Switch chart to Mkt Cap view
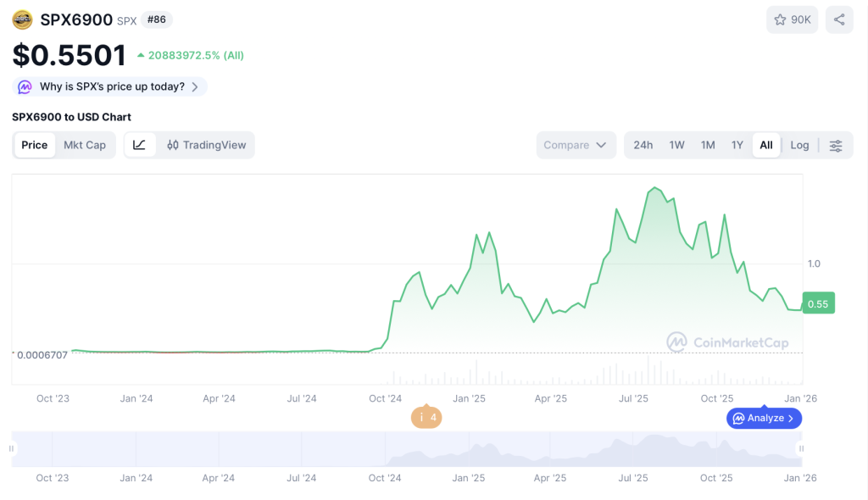The width and height of the screenshot is (868, 500). pos(85,145)
